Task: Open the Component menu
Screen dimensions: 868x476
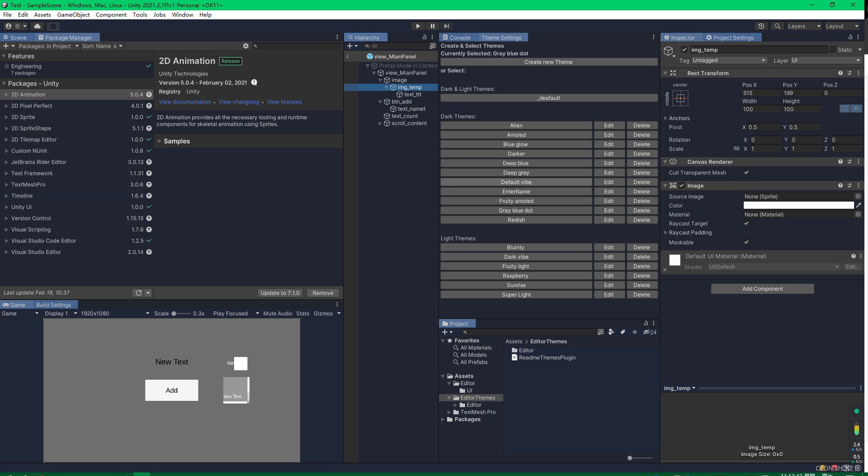Action: pyautogui.click(x=111, y=15)
